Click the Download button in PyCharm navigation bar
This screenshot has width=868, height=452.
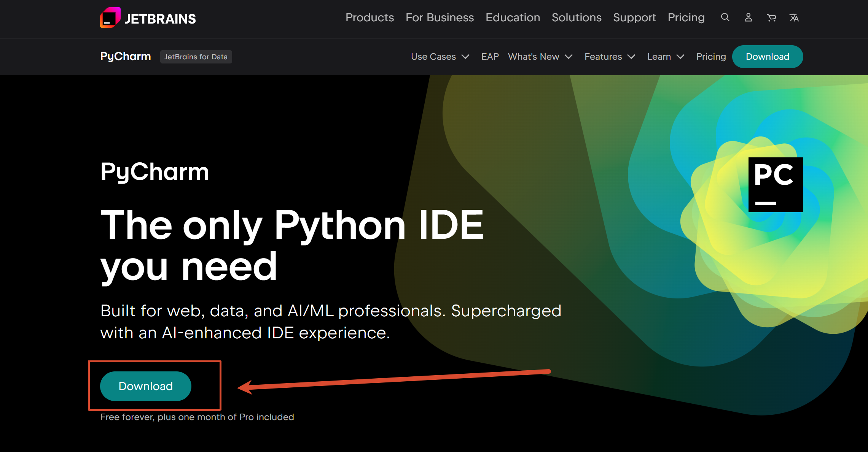pyautogui.click(x=768, y=57)
